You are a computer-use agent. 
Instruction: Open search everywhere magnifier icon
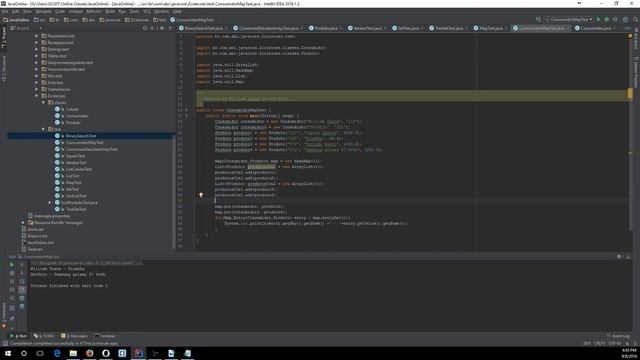click(635, 19)
